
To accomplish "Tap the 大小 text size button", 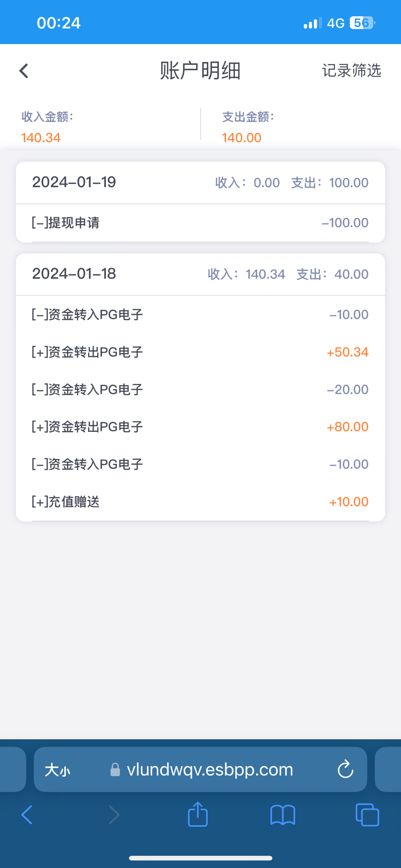I will click(x=57, y=770).
